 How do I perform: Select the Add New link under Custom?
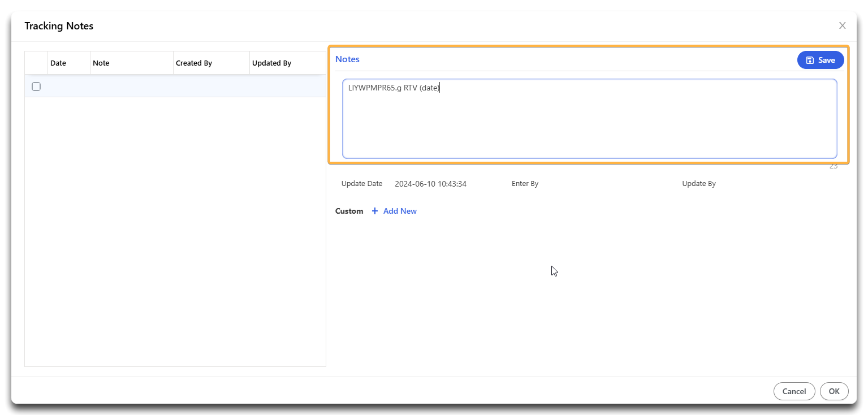[x=399, y=211]
